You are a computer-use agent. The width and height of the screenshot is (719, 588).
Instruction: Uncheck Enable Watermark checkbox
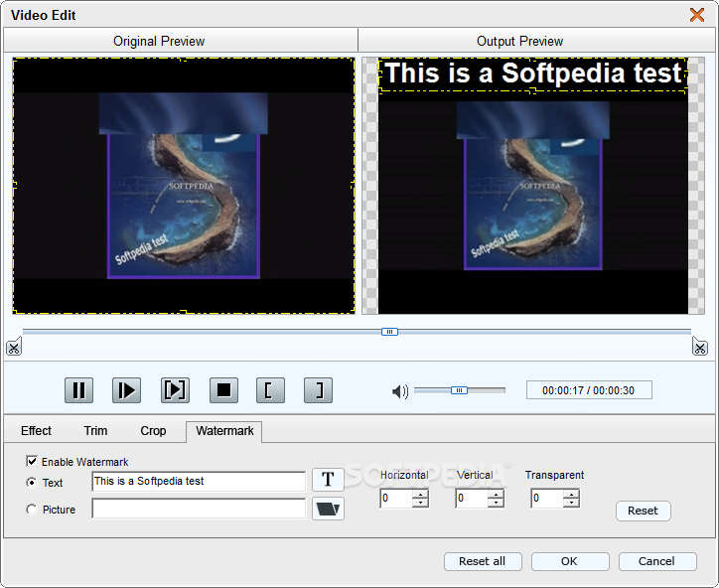(x=32, y=461)
